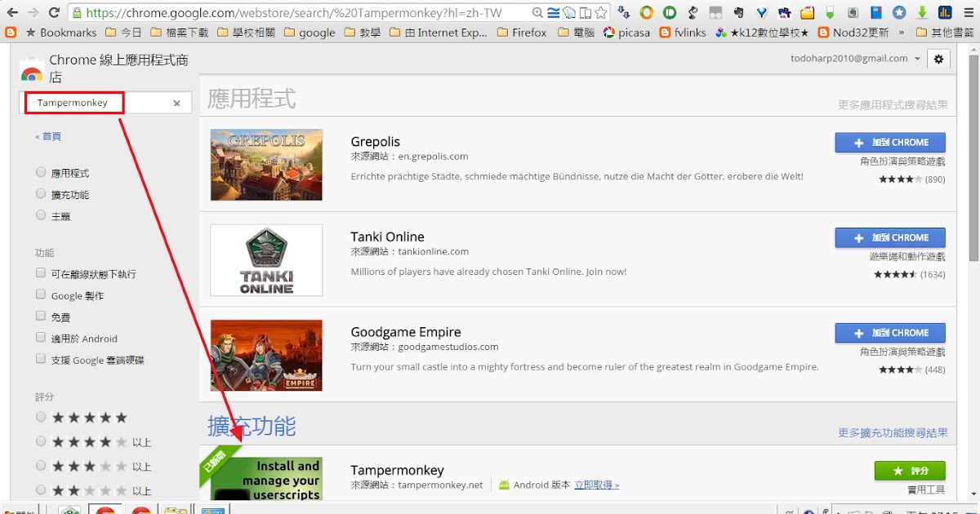Add Tanki Online to Chrome

[890, 237]
